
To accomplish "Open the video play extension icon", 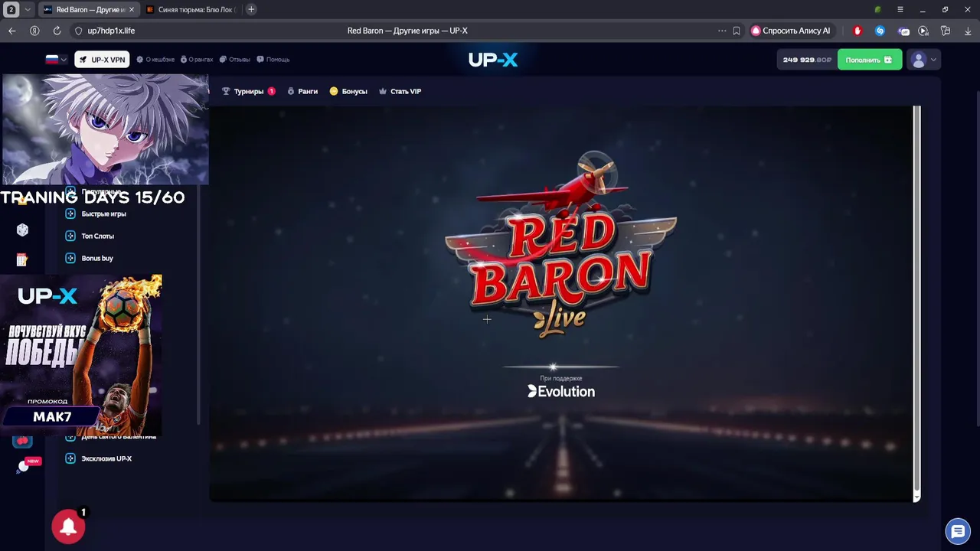I will (923, 31).
